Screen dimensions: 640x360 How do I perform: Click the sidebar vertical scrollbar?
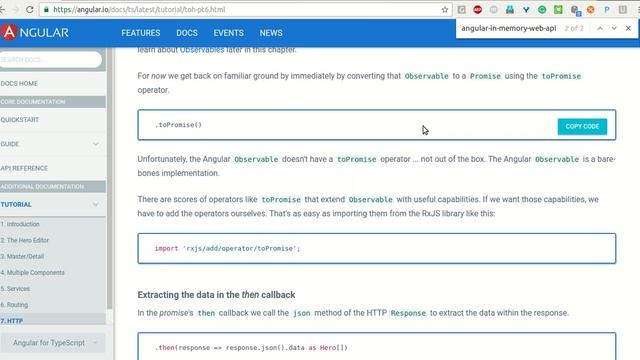click(109, 178)
